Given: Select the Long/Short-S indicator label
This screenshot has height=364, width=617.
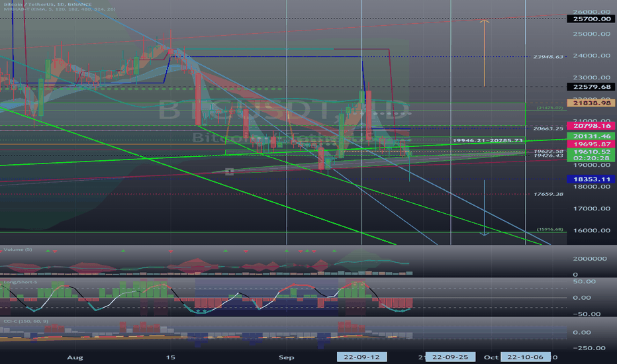Looking at the screenshot, I should pyautogui.click(x=20, y=282).
